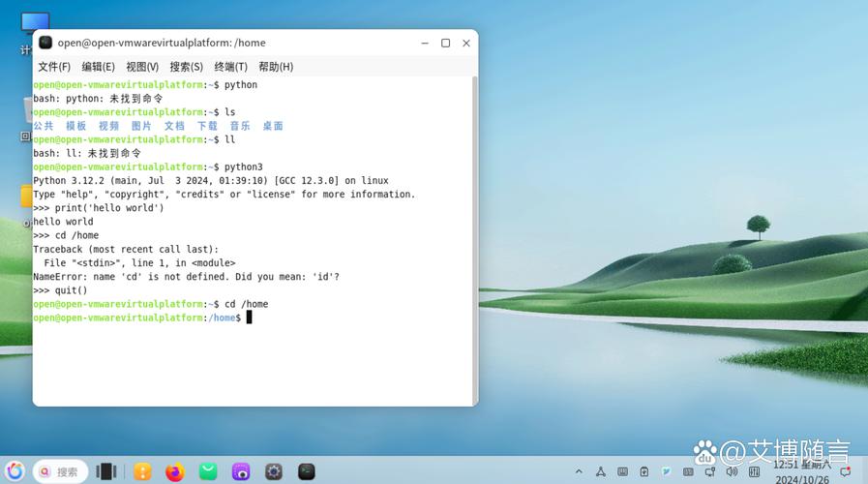Click the terminal app in the taskbar

307,471
